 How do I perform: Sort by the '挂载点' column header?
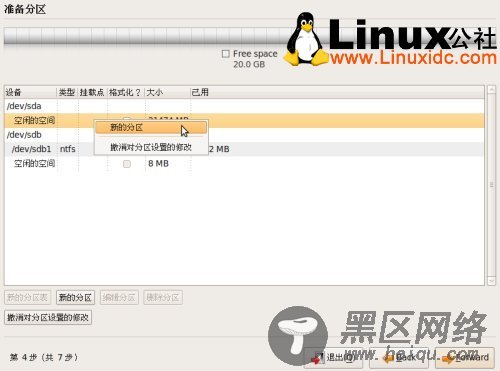[x=92, y=92]
